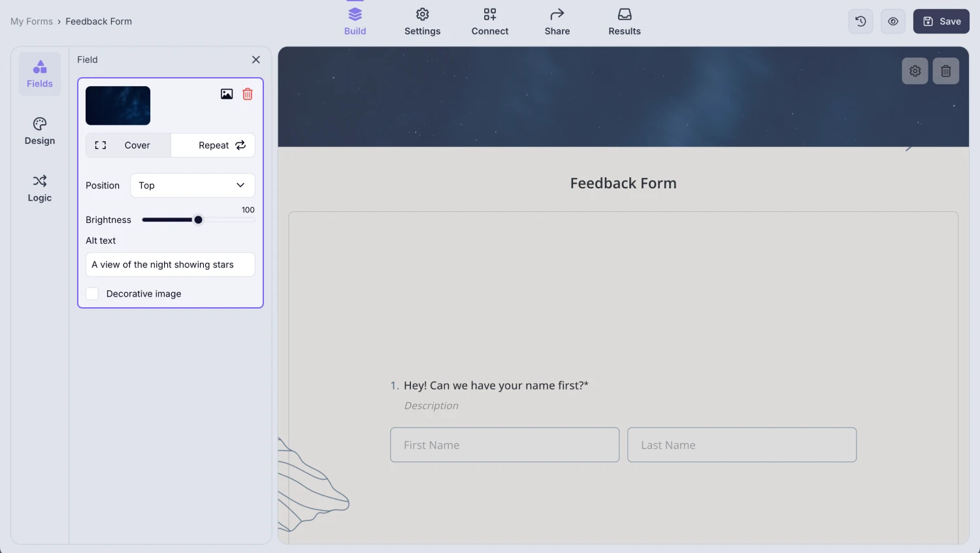Image resolution: width=980 pixels, height=553 pixels.
Task: Navigate back to My Forms
Action: pos(31,21)
